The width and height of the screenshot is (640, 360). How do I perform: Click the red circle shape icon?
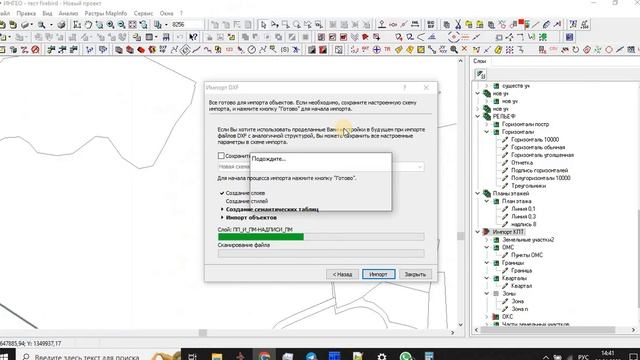tap(609, 50)
